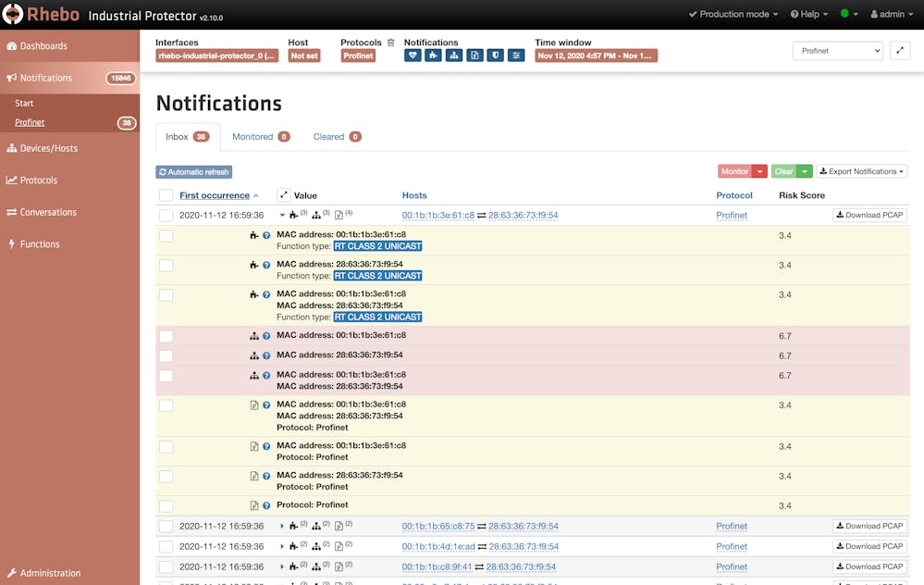The height and width of the screenshot is (585, 924).
Task: Tick checkbox for 00:1b:1b:4d:1e:ad row
Action: point(166,547)
